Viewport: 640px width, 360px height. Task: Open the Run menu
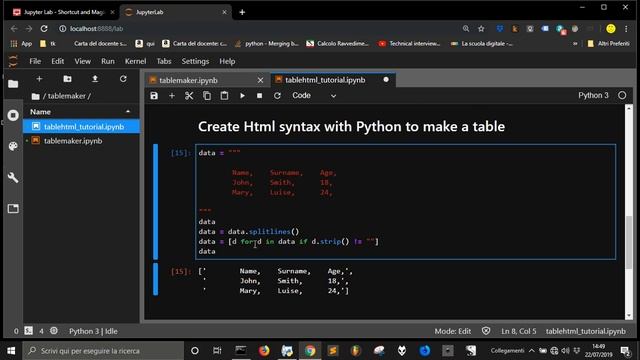coord(108,61)
